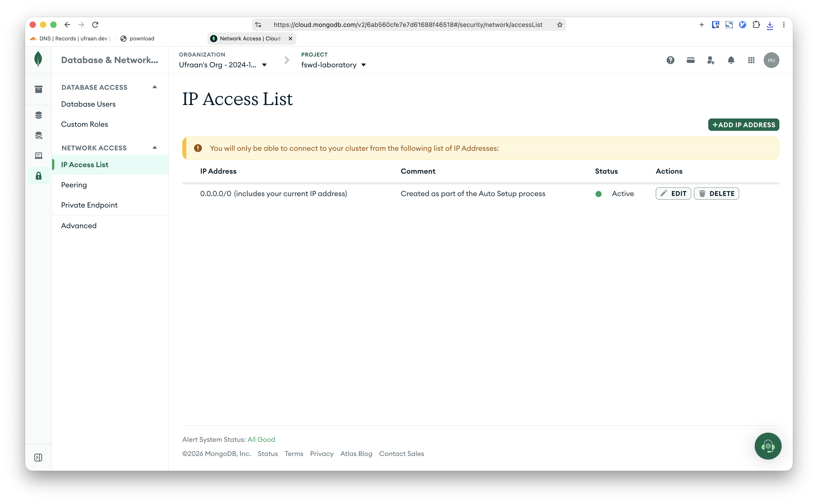Go forward in browser history
Image resolution: width=818 pixels, height=504 pixels.
(x=81, y=25)
